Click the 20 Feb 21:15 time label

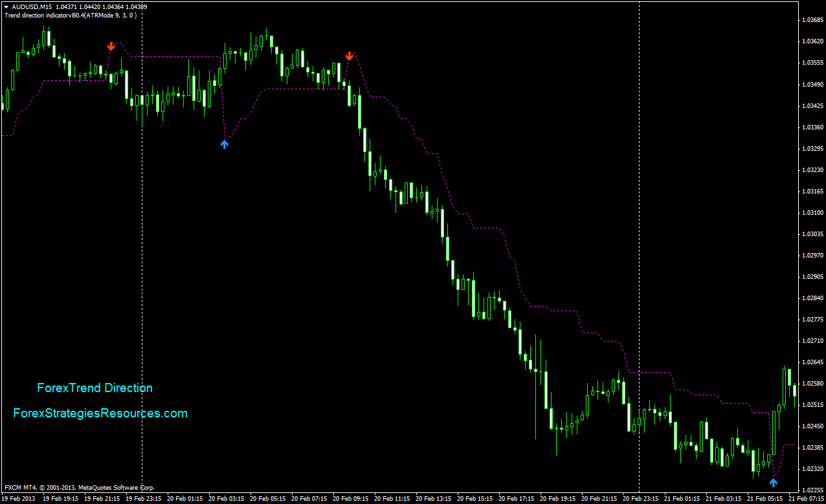(599, 499)
